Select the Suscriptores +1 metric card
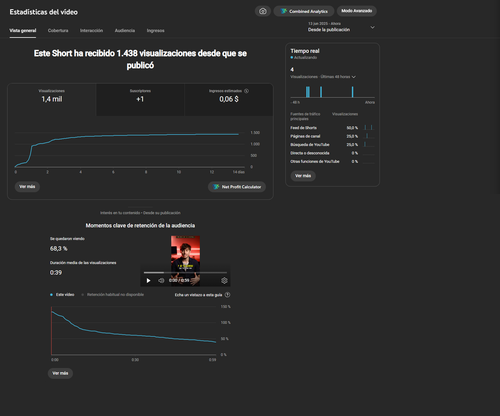 [x=140, y=99]
